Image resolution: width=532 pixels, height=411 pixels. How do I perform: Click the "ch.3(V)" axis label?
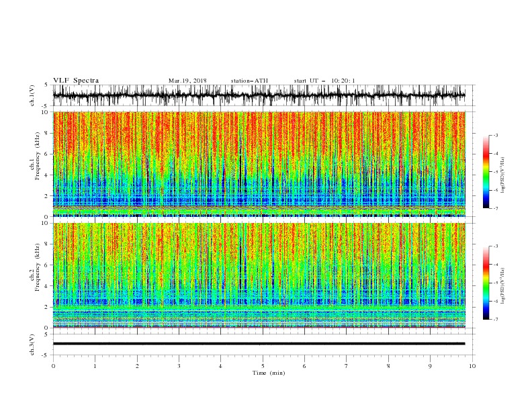32,345
